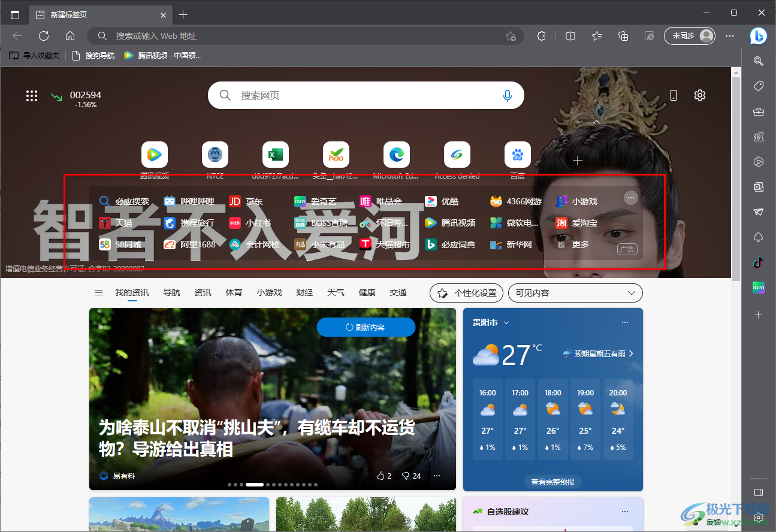
Task: Toggle split screen view icon
Action: [x=570, y=36]
